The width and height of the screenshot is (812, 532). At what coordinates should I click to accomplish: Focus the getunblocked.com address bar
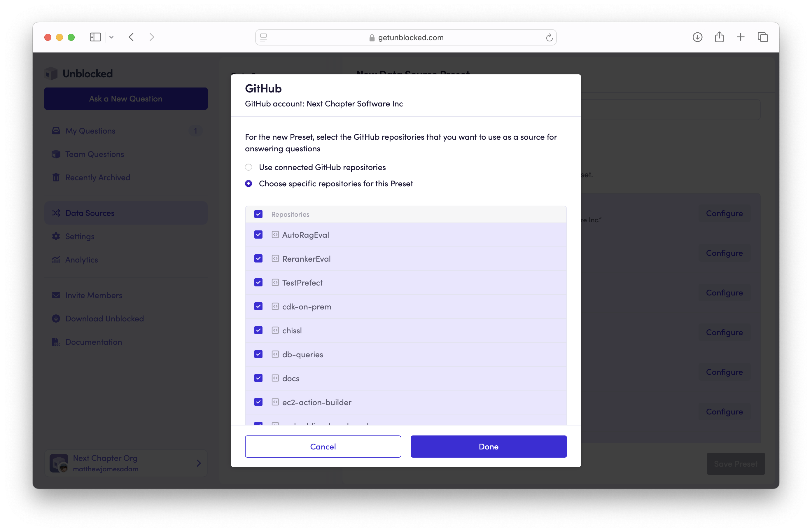(406, 37)
